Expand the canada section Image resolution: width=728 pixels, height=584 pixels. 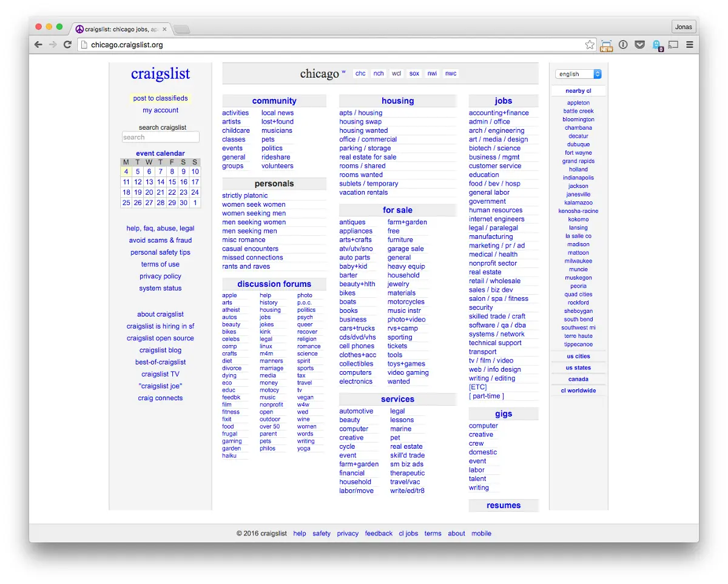(578, 379)
